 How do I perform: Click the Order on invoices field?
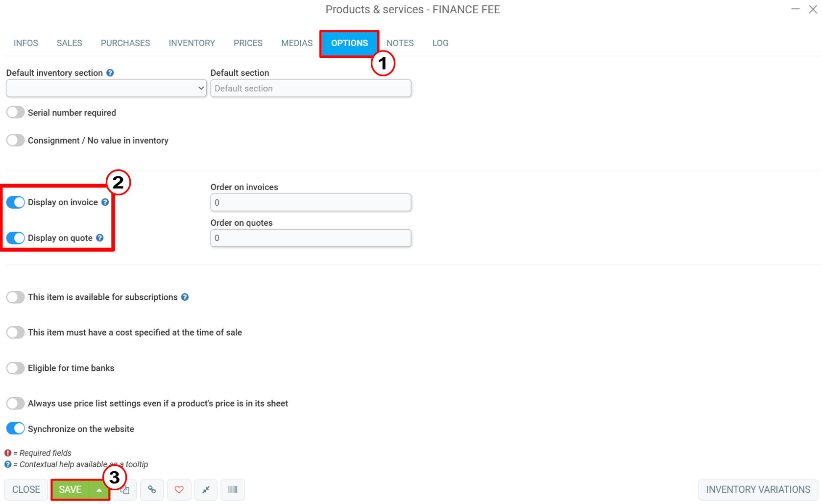[311, 202]
